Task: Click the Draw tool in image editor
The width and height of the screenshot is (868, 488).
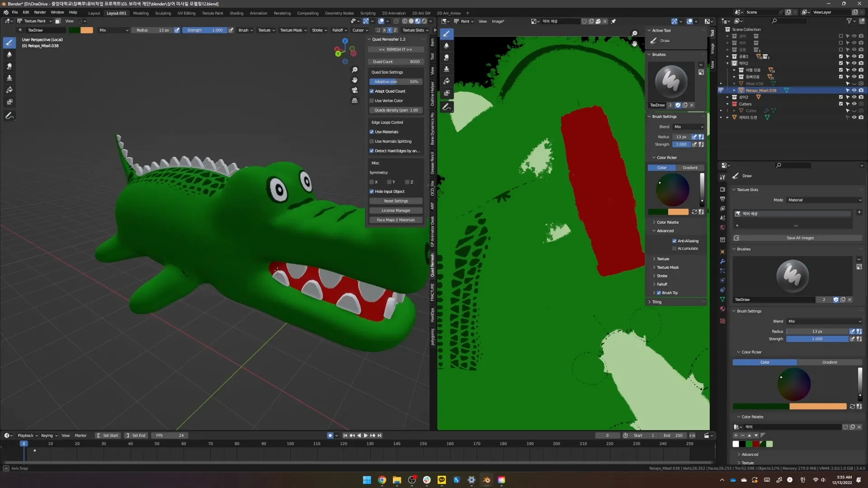Action: tap(446, 33)
